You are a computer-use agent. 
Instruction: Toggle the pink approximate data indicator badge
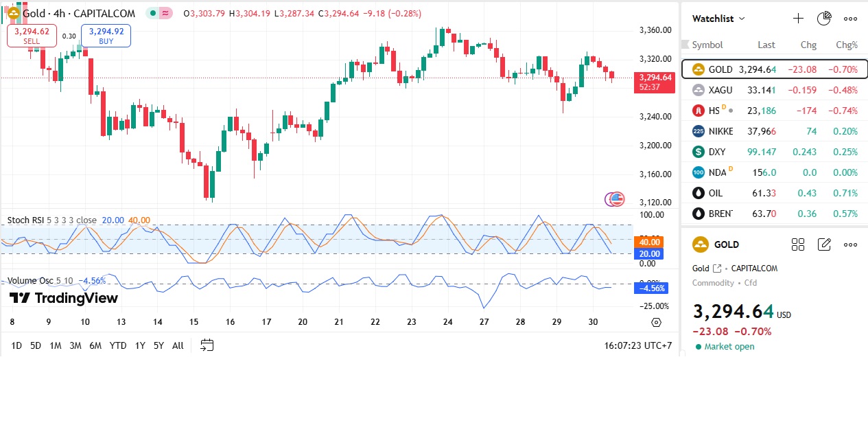(165, 14)
